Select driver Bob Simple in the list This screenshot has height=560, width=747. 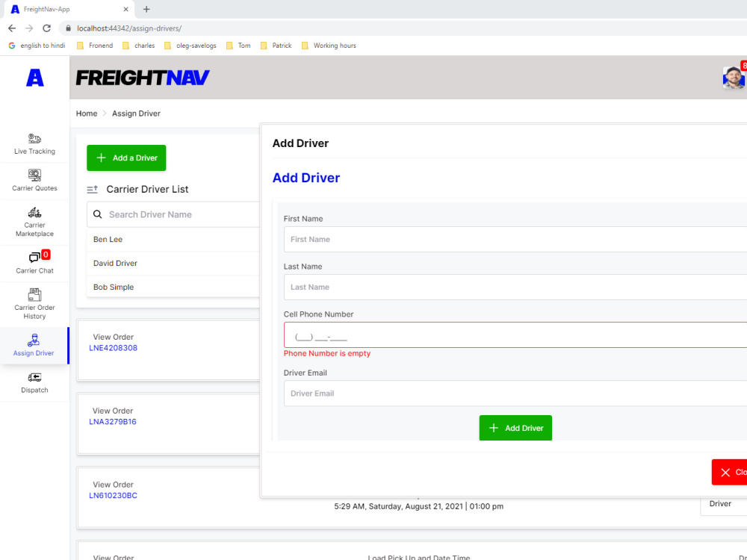point(173,287)
